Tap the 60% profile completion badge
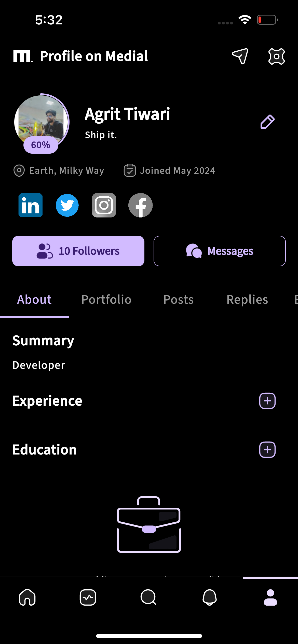The image size is (298, 644). [x=41, y=145]
